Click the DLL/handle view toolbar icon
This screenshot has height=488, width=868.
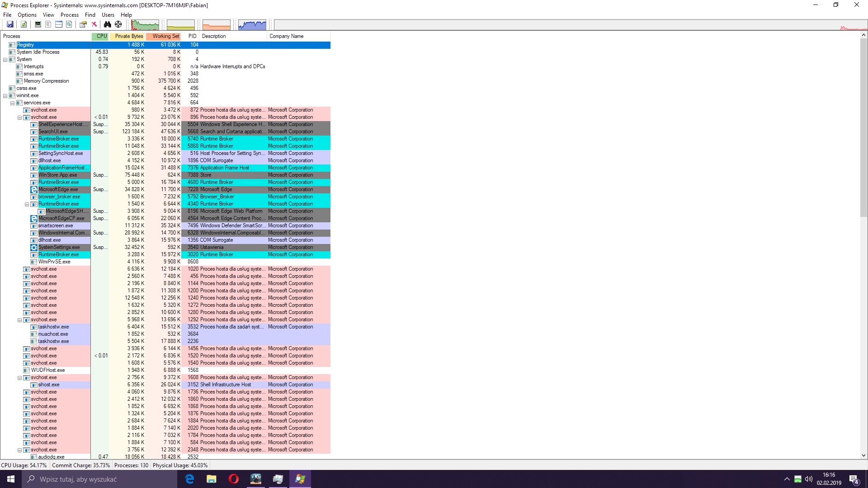coord(69,24)
